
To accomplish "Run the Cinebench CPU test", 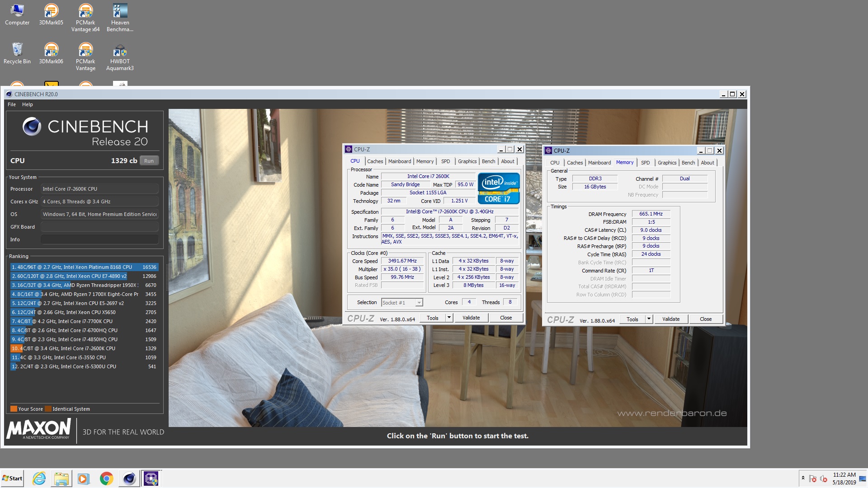I will tap(149, 161).
